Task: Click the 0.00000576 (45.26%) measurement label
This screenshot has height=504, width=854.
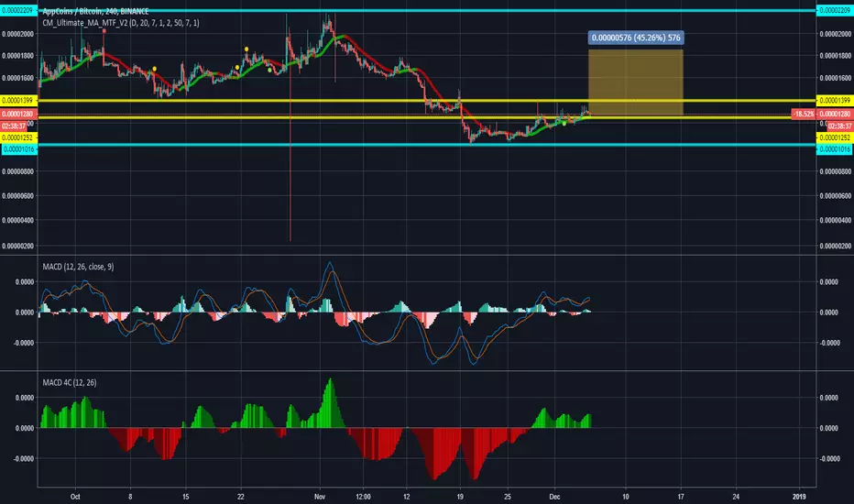Action: [x=636, y=38]
